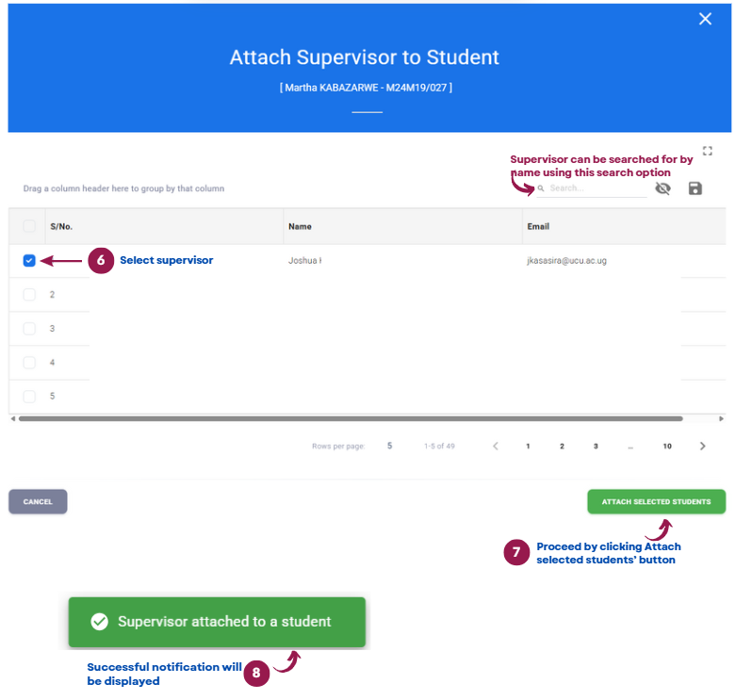The height and width of the screenshot is (700, 752).
Task: Sort by the Email column header
Action: 538,226
